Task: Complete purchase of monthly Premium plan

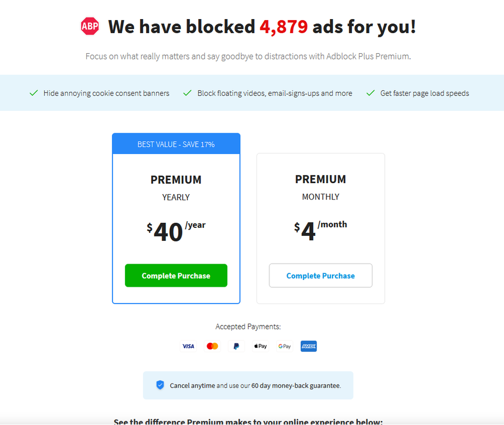Action: click(x=320, y=275)
